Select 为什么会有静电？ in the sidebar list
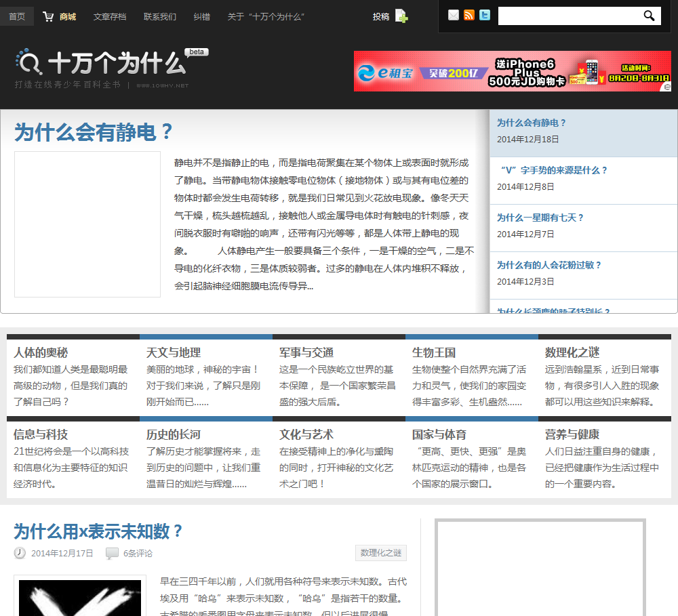Viewport: 678px width, 616px height. pos(532,123)
